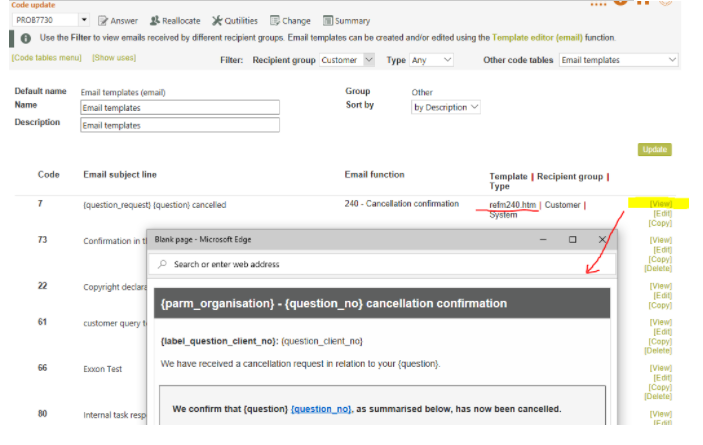Click the Recipient group column header

pyautogui.click(x=570, y=177)
